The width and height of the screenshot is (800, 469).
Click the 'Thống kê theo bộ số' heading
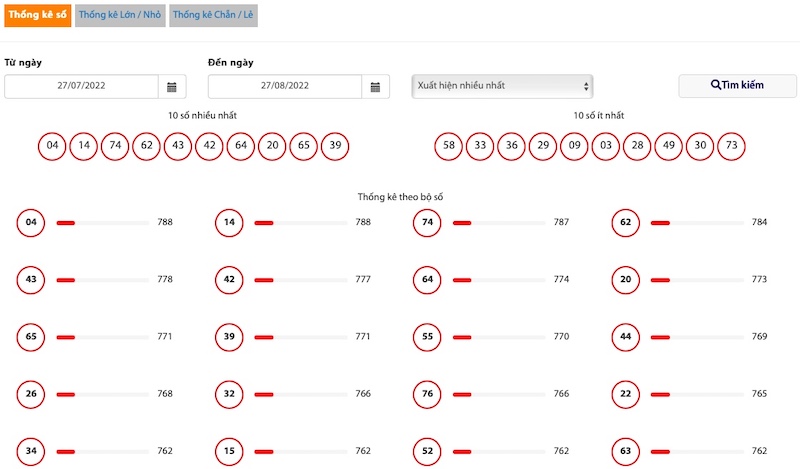pos(401,197)
